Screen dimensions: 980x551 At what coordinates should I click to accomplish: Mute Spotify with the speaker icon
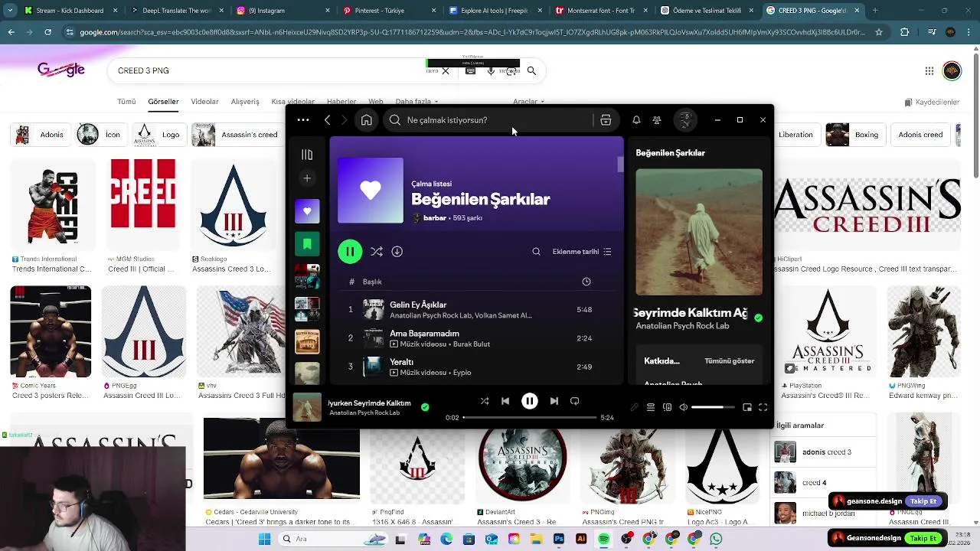pyautogui.click(x=684, y=407)
